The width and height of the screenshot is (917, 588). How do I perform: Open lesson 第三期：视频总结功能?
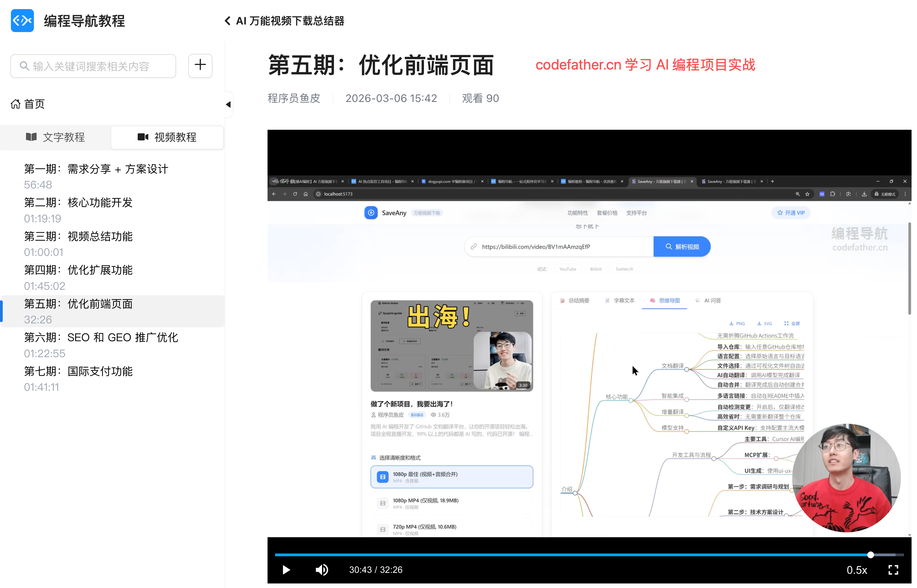pos(78,236)
